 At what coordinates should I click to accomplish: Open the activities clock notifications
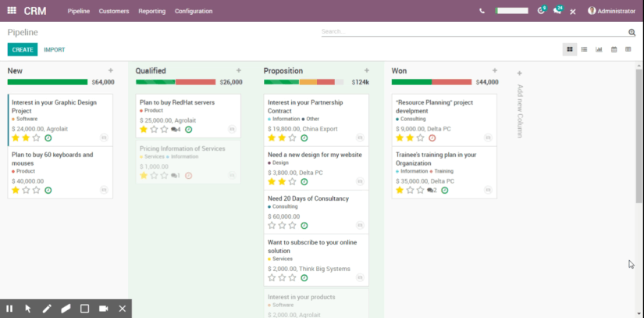pos(541,11)
